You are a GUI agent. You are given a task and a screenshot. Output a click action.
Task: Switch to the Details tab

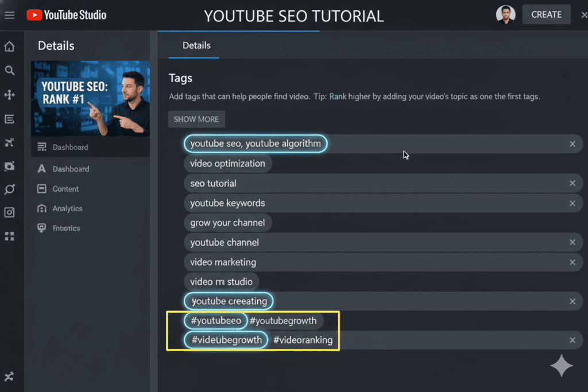(196, 45)
